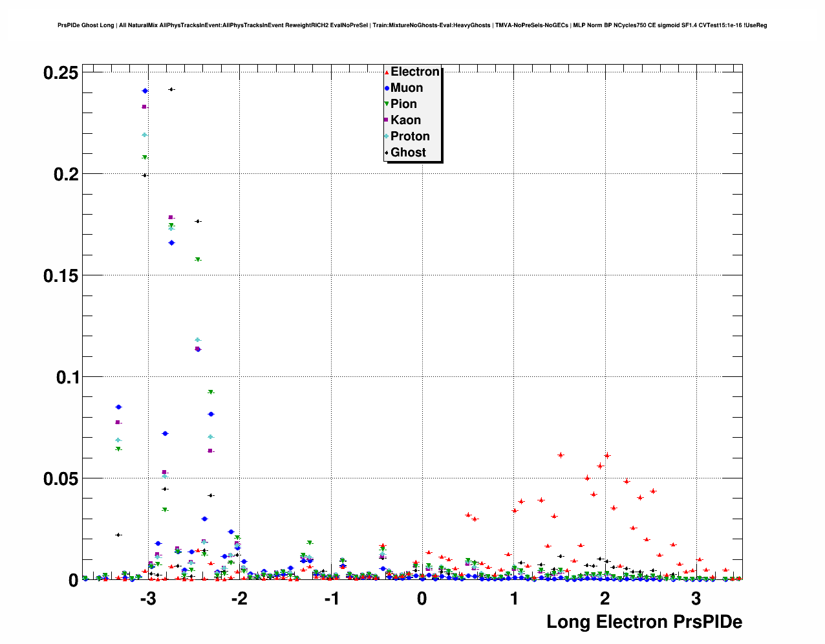Click the cyan Proton marker in legend
The width and height of the screenshot is (825, 644).
point(387,136)
